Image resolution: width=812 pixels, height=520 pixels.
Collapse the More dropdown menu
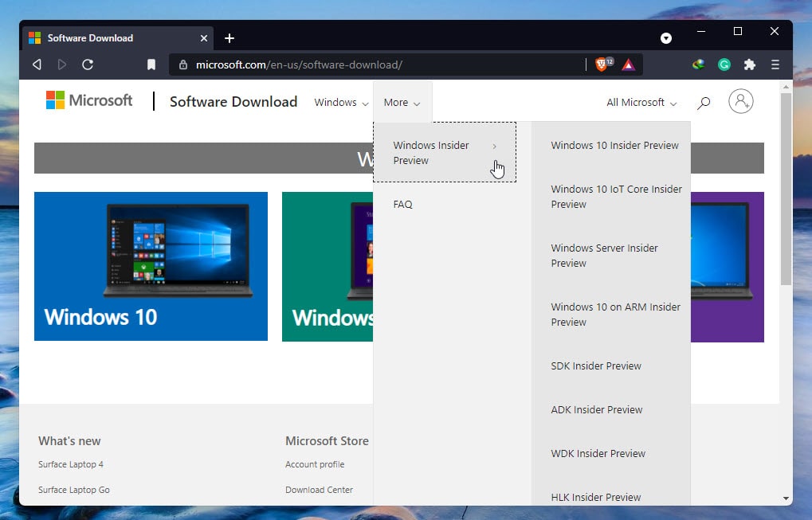pos(402,103)
